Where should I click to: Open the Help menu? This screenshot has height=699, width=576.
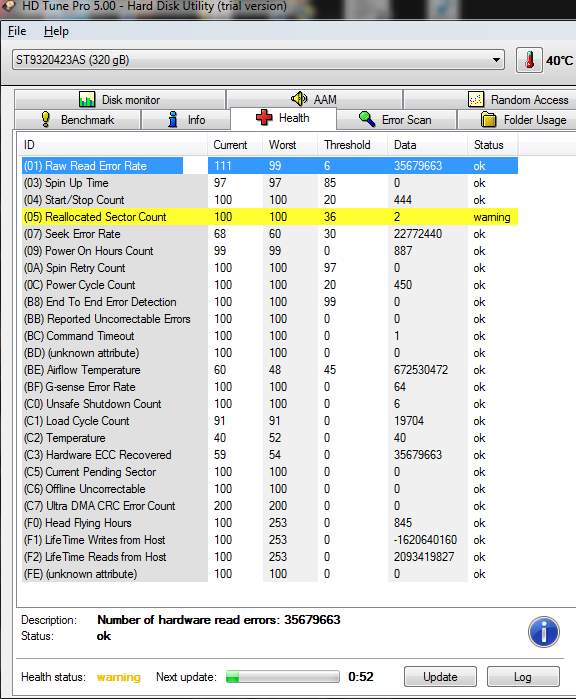point(56,31)
